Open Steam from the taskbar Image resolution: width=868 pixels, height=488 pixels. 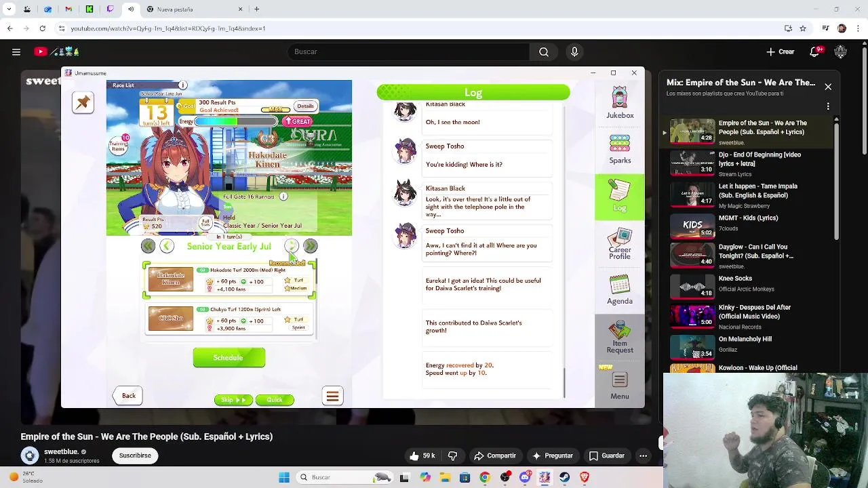564,477
